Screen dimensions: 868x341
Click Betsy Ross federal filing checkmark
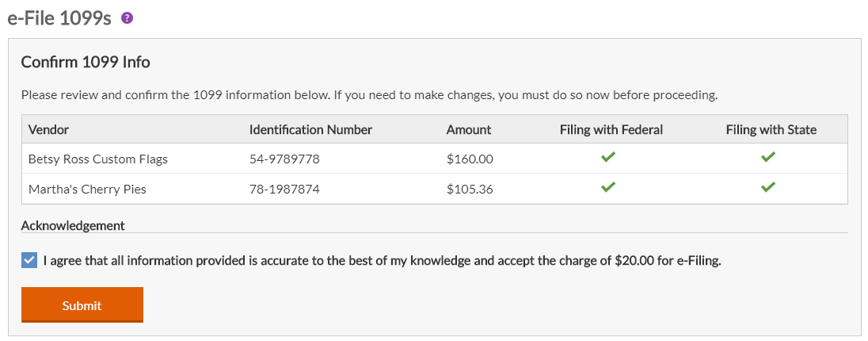608,158
